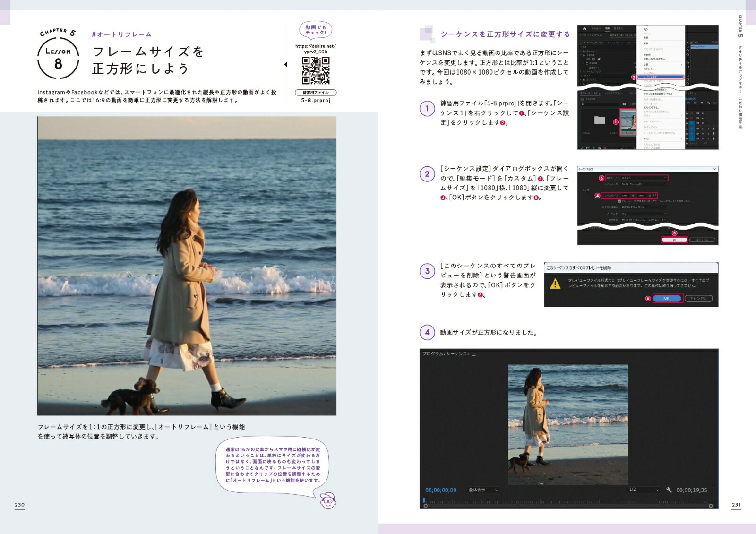Click the wrench settings icon in Program monitor
This screenshot has height=534, width=756.
[x=669, y=490]
